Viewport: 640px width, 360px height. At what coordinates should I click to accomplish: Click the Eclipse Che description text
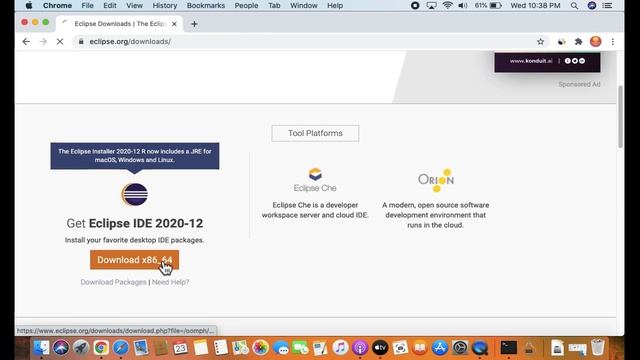coord(315,210)
